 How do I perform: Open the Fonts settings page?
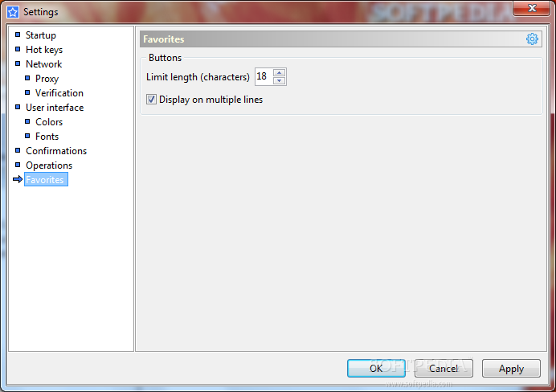coord(47,136)
